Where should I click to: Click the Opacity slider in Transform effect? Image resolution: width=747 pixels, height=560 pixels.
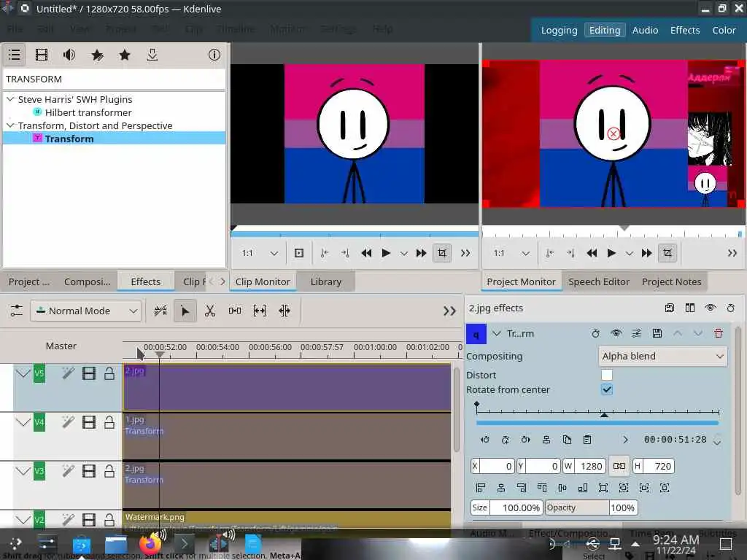click(x=576, y=507)
